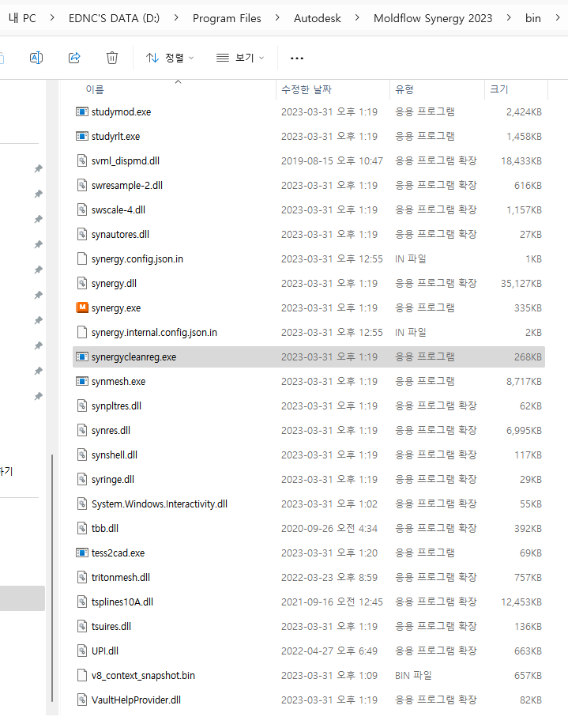Click breadcrumb chevron after Autodesk

click(x=357, y=17)
